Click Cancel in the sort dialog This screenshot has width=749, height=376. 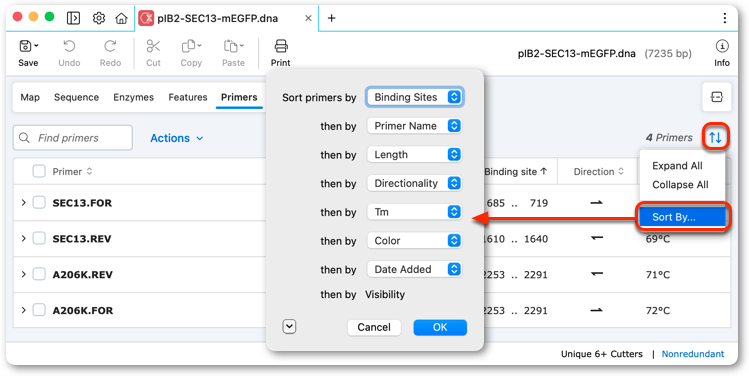(x=374, y=327)
